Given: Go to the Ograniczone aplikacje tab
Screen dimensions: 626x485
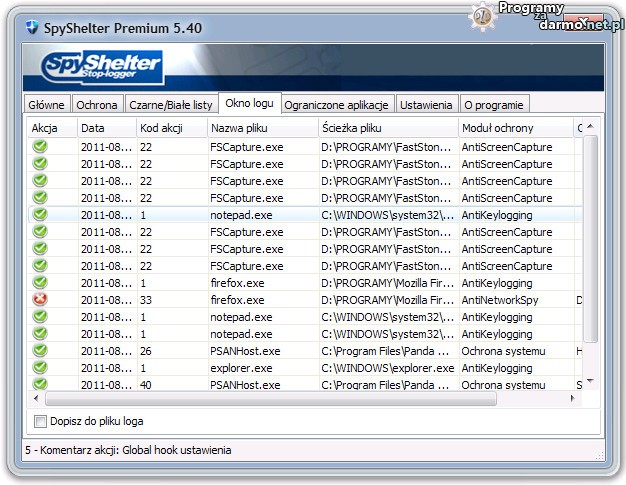Looking at the screenshot, I should [x=338, y=104].
